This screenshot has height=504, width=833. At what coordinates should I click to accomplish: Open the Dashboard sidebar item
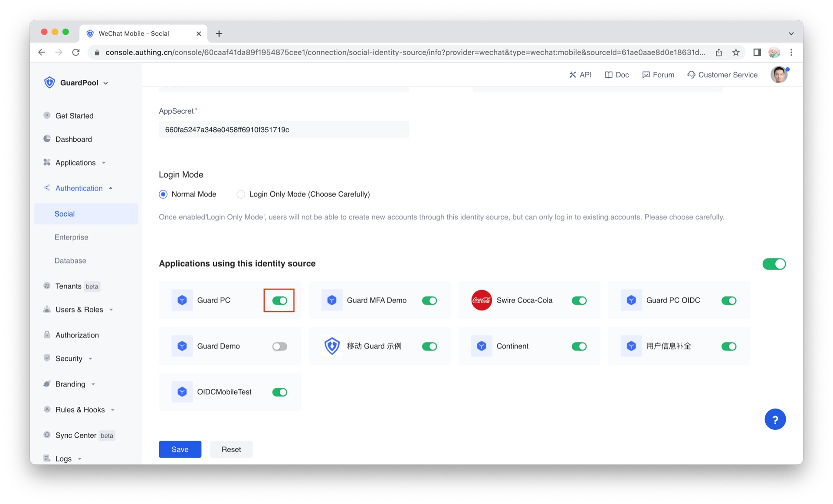click(x=73, y=139)
